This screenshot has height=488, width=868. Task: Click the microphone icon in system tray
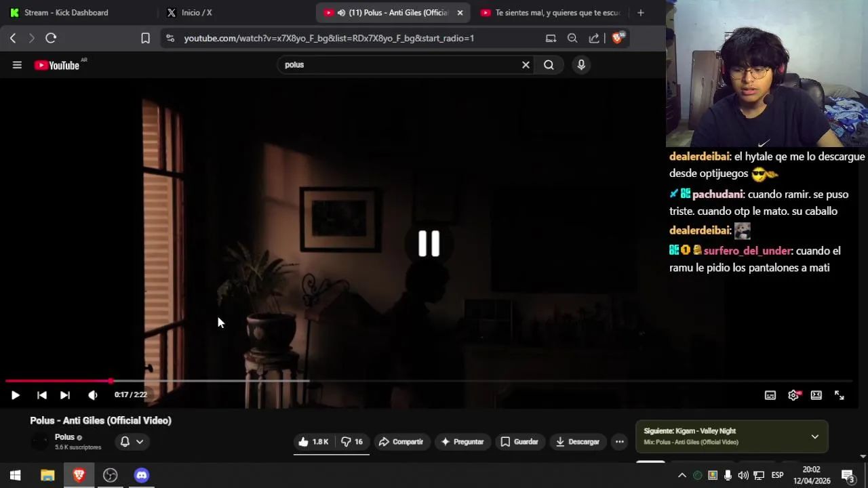tap(728, 475)
